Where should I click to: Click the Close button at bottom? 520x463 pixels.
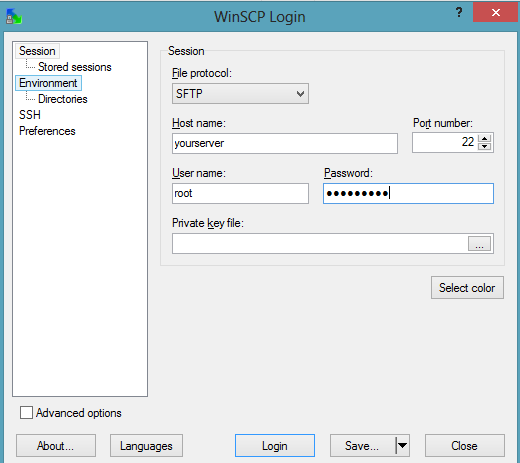click(x=465, y=446)
